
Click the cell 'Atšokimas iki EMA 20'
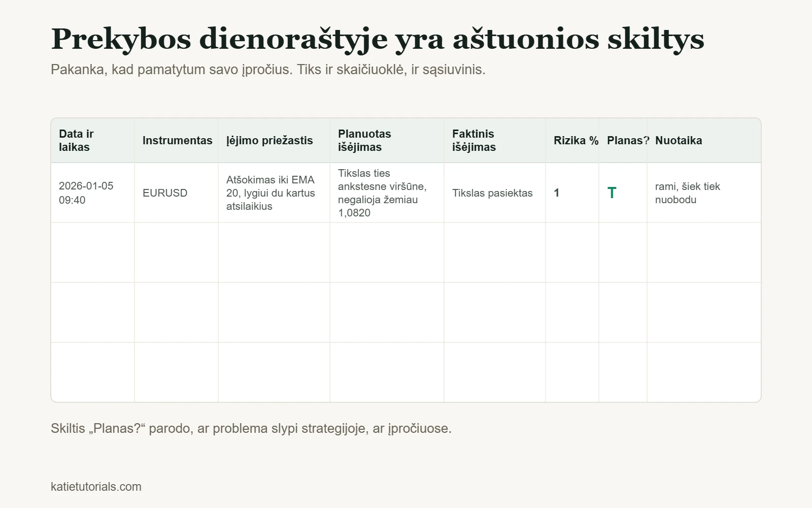point(274,193)
